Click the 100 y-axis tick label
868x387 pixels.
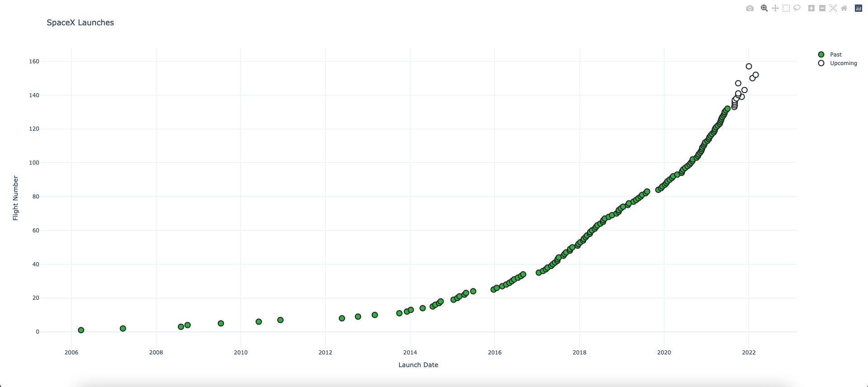pos(34,163)
